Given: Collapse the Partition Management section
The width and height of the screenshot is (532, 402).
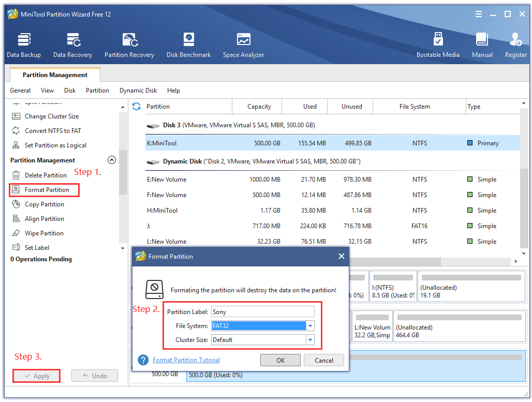Looking at the screenshot, I should 112,160.
